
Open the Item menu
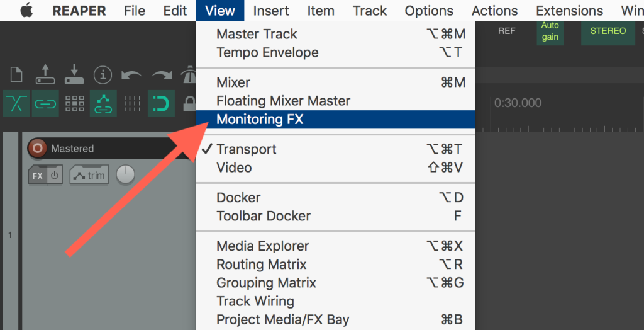pyautogui.click(x=320, y=11)
